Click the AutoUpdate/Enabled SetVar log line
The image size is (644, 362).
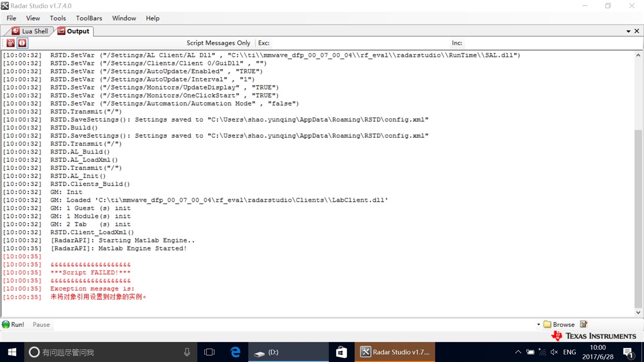click(x=157, y=71)
